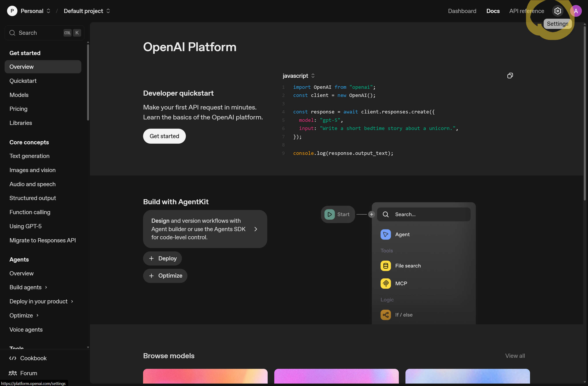588x386 pixels.
Task: Open the Forum from the sidebar
Action: click(28, 373)
